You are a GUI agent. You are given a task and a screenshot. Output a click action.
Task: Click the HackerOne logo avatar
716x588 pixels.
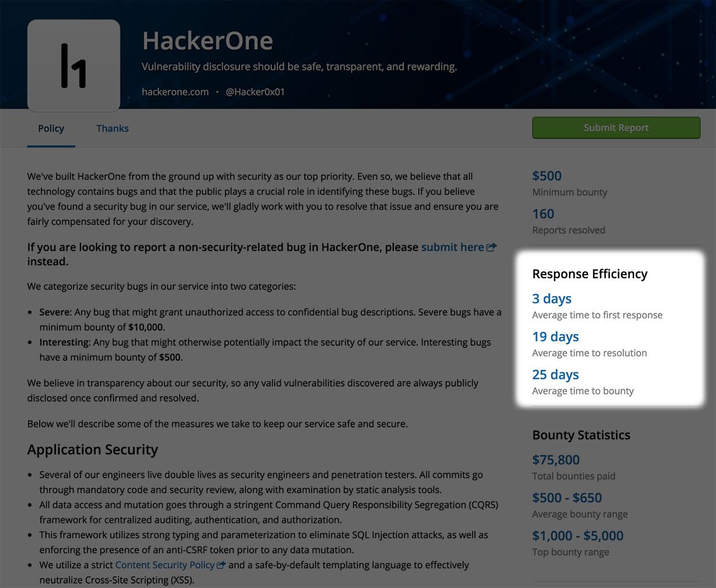[x=73, y=64]
